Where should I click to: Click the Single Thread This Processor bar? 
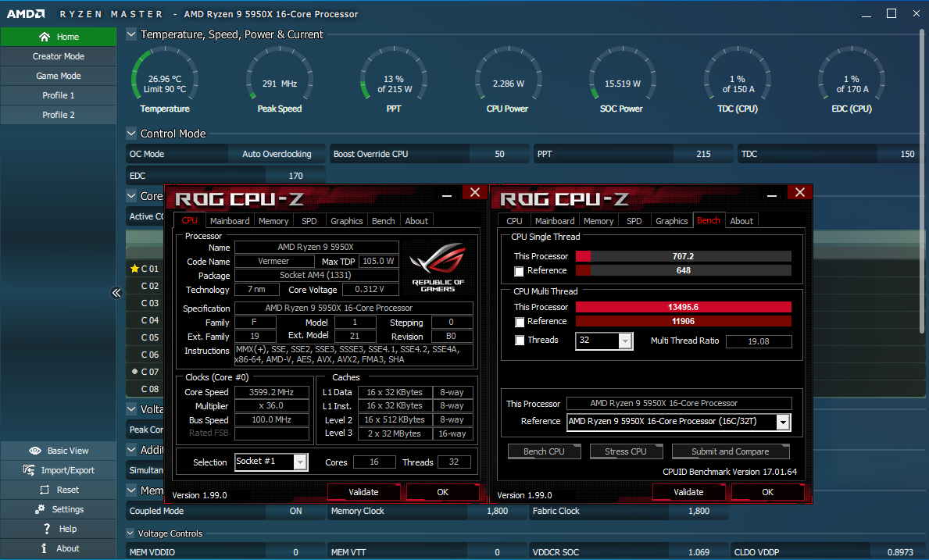pyautogui.click(x=683, y=256)
